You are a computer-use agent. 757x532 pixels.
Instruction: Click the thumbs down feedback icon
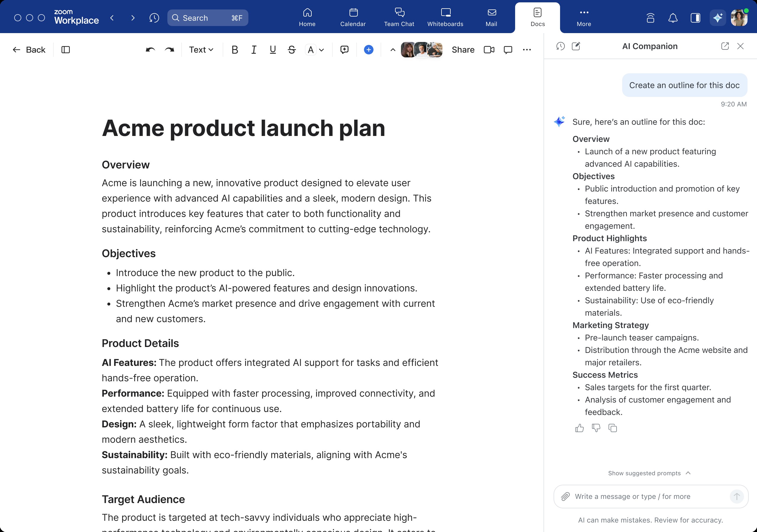coord(596,428)
